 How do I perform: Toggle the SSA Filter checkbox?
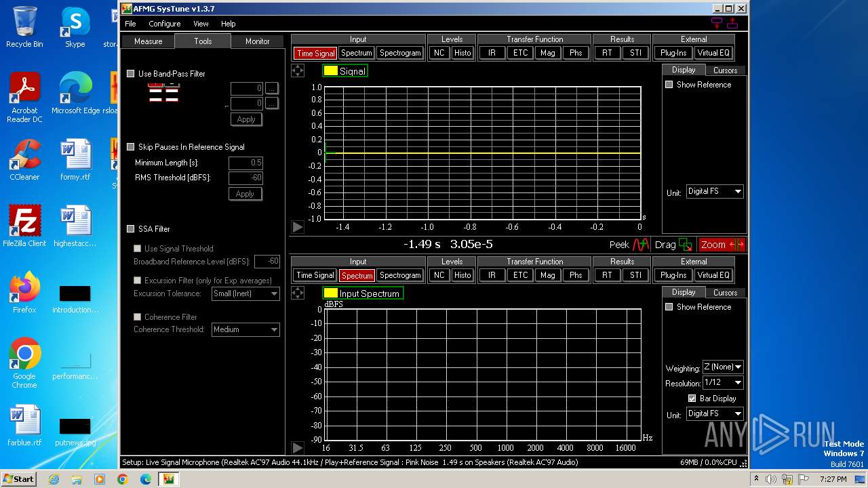click(131, 229)
